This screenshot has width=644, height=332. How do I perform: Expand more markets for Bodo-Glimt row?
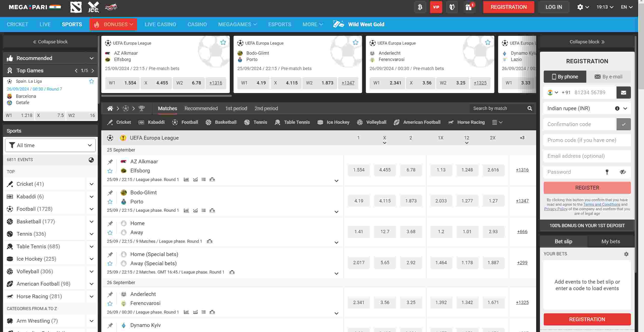click(x=336, y=212)
